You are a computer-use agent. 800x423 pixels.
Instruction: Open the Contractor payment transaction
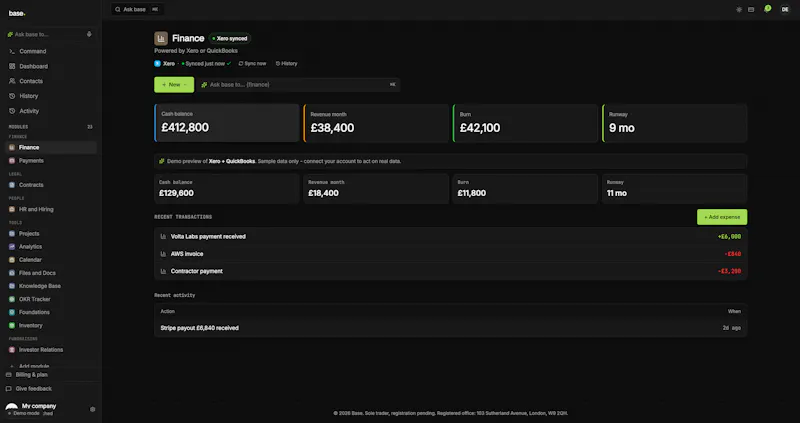pyautogui.click(x=451, y=271)
